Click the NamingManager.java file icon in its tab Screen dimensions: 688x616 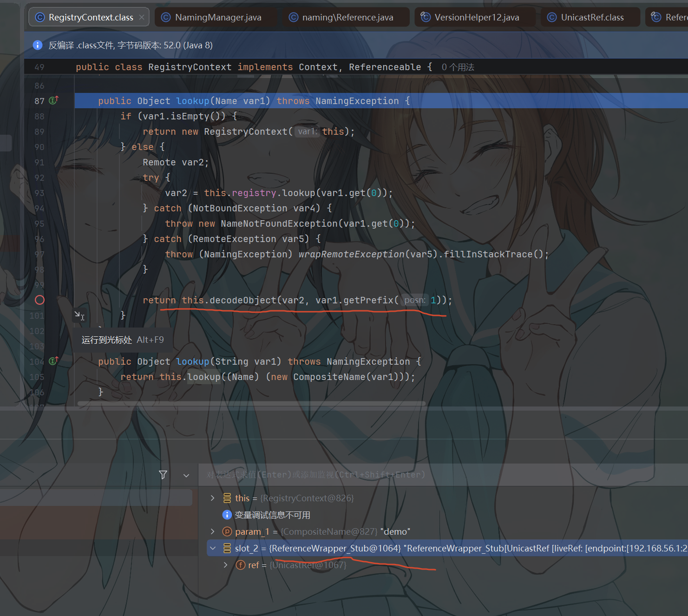click(x=166, y=17)
